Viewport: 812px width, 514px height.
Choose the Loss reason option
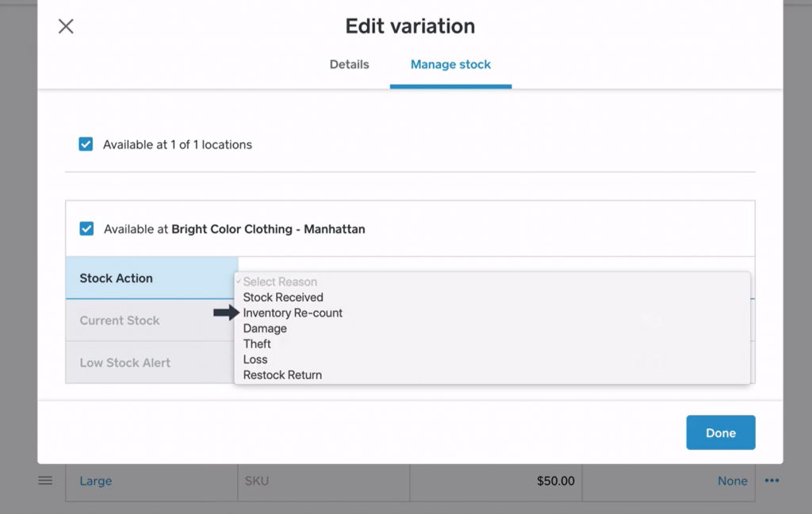click(255, 359)
